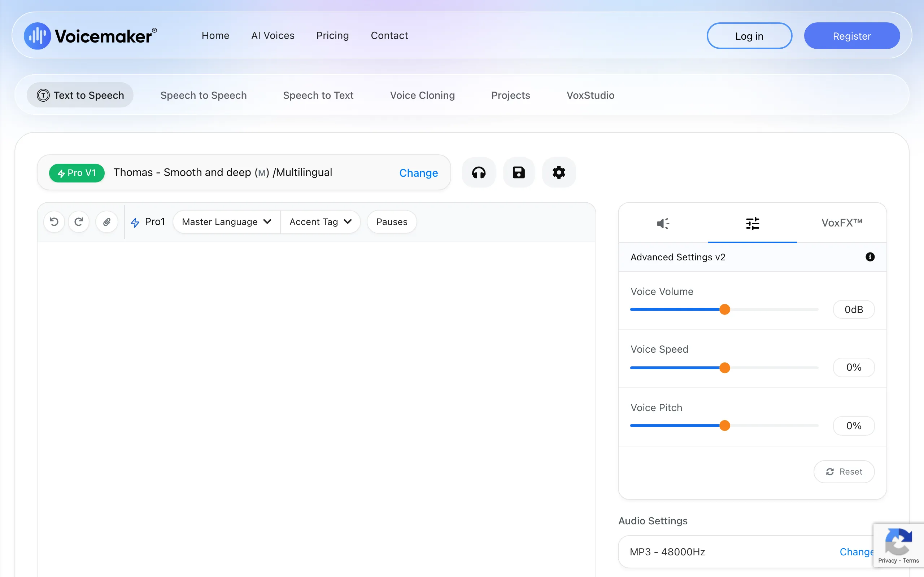This screenshot has width=924, height=577.
Task: Open the Master Language dropdown
Action: (x=226, y=221)
